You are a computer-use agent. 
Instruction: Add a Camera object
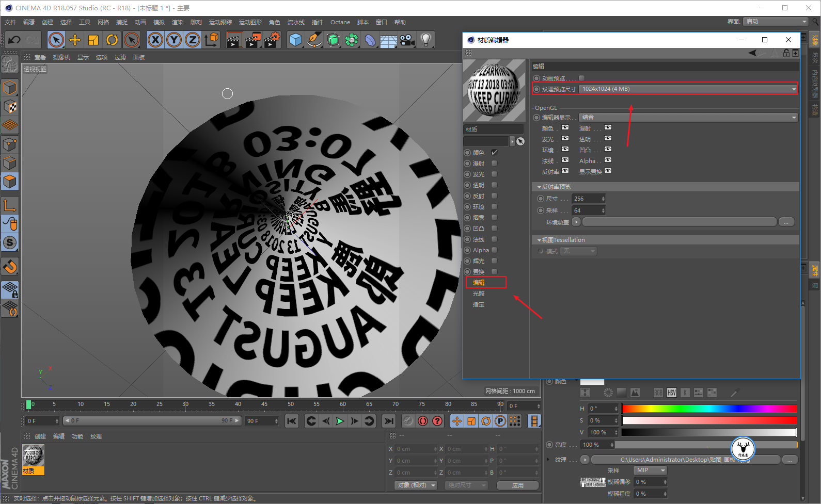click(407, 40)
